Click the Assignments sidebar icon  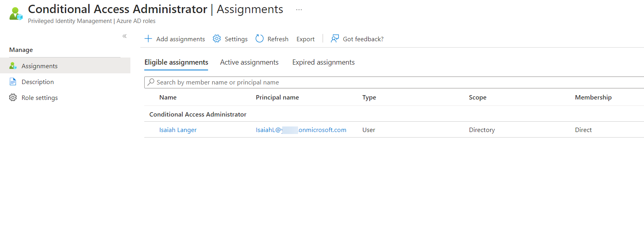pyautogui.click(x=13, y=66)
